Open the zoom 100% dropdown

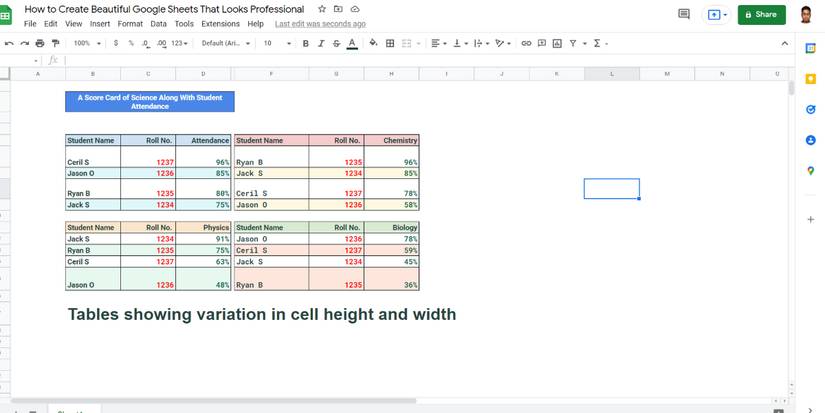[87, 43]
